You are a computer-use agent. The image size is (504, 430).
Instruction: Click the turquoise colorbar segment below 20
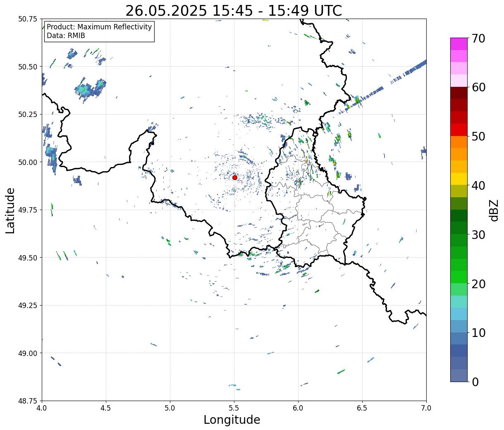459,301
